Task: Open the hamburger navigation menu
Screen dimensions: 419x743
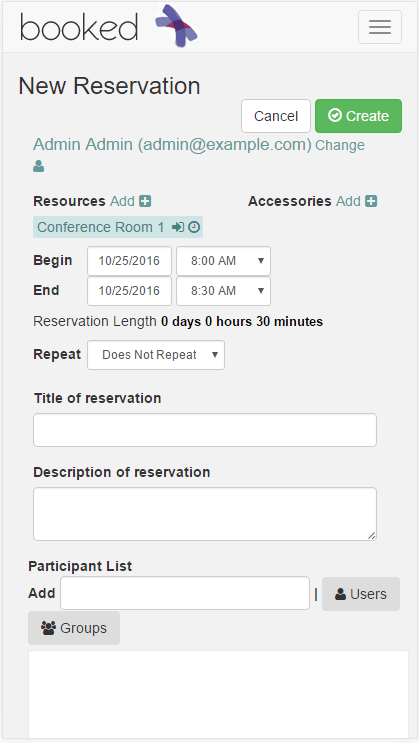Action: pyautogui.click(x=380, y=27)
